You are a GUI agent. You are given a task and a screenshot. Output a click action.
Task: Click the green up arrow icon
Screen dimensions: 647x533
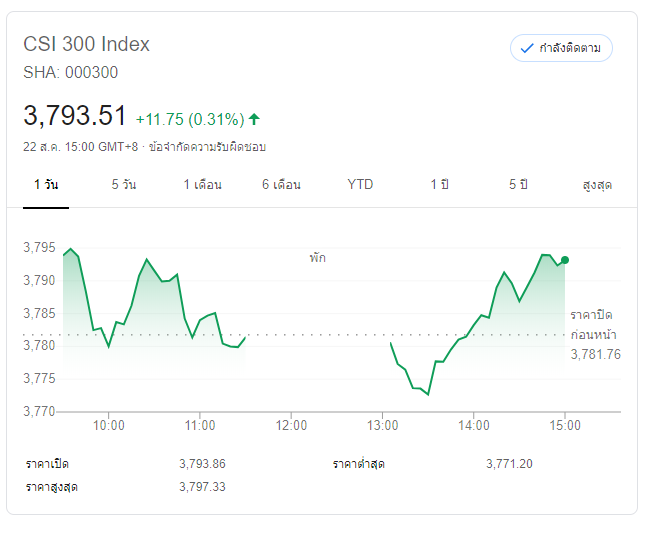pos(254,119)
